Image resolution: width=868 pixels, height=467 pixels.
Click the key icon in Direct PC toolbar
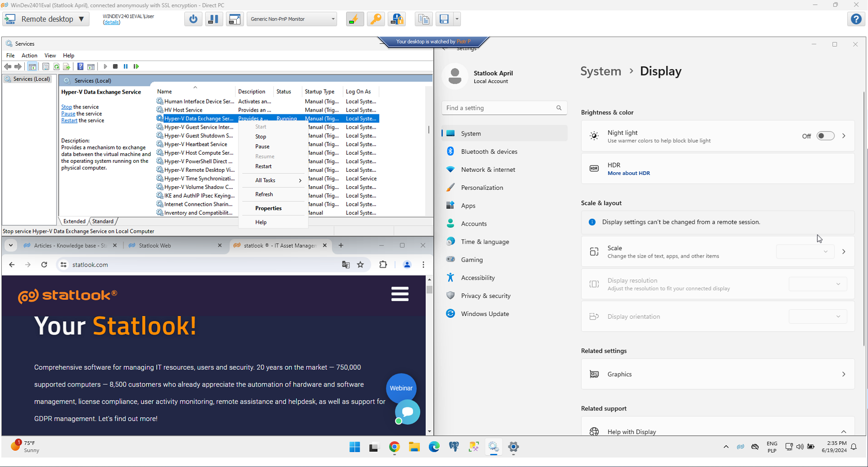(375, 19)
